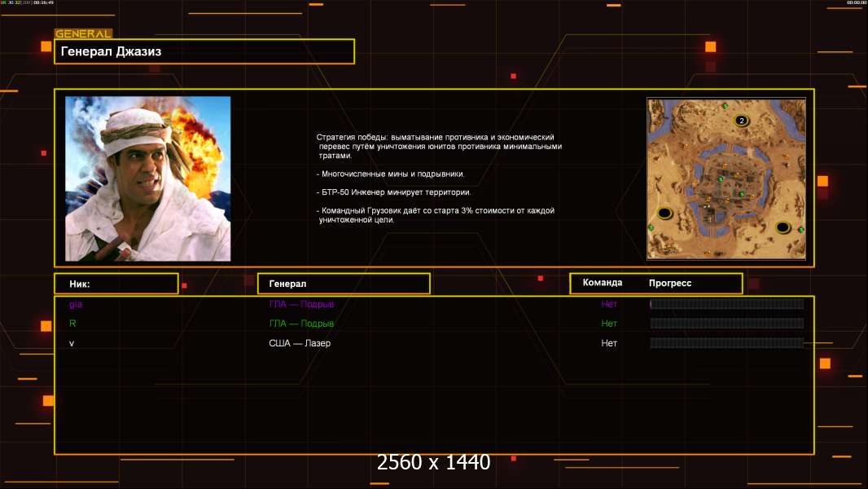Click the loading progress bar for gla

click(726, 304)
